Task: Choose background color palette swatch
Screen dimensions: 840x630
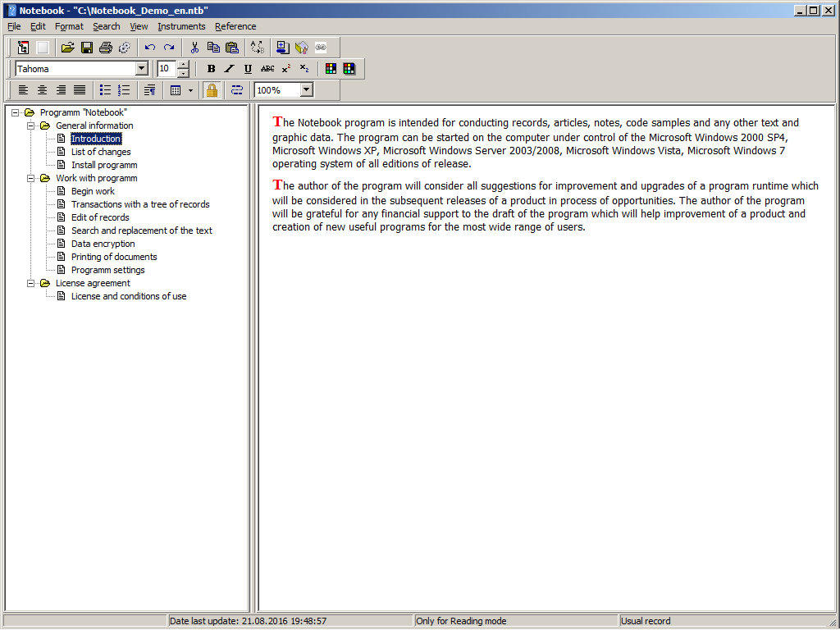Action: click(349, 69)
